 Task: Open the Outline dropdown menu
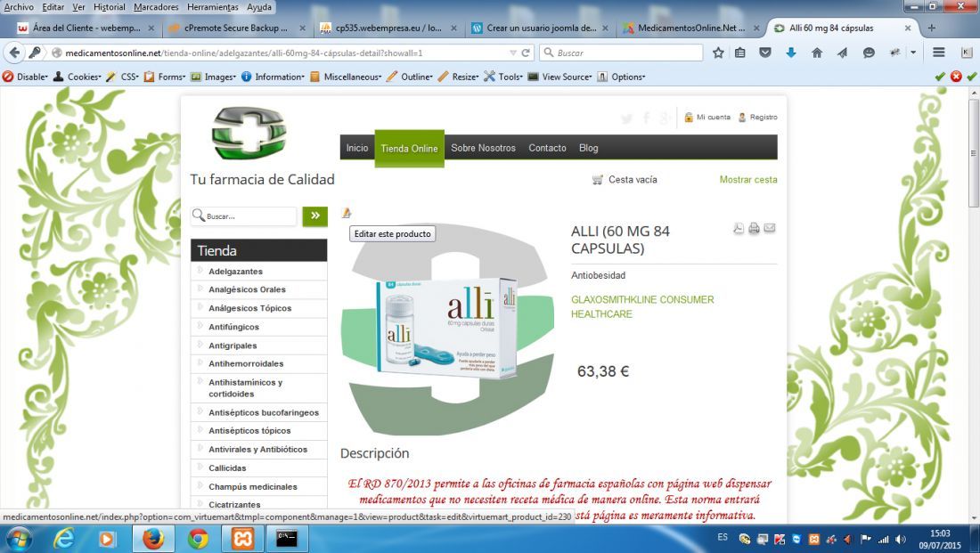coord(410,77)
